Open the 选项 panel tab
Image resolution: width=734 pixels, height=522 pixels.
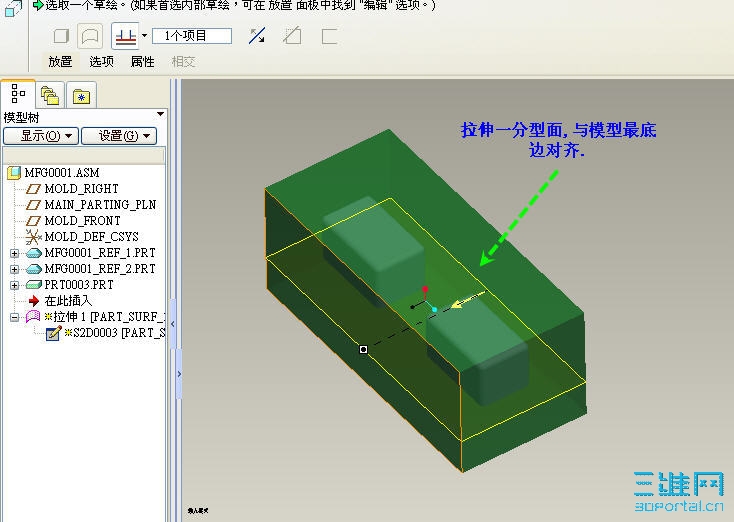click(102, 61)
